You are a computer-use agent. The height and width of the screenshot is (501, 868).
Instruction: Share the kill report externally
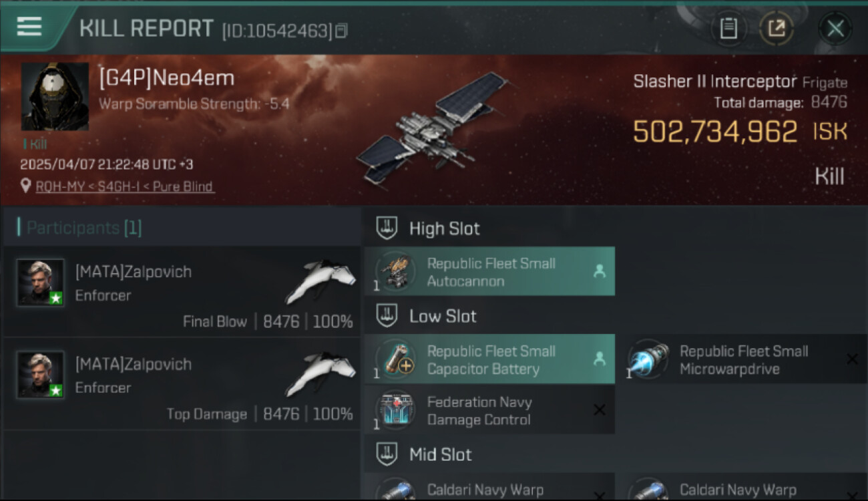tap(776, 29)
